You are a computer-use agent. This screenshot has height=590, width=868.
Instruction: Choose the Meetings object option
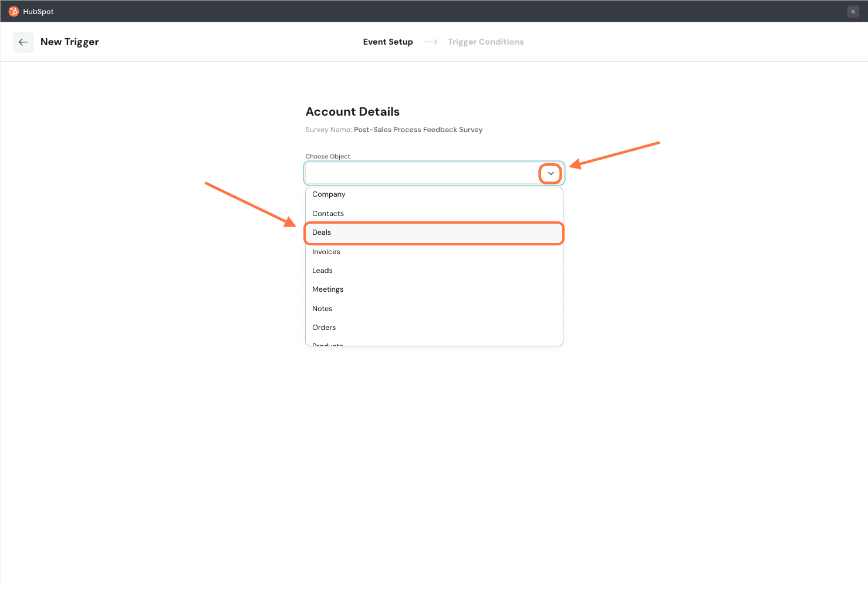click(327, 289)
